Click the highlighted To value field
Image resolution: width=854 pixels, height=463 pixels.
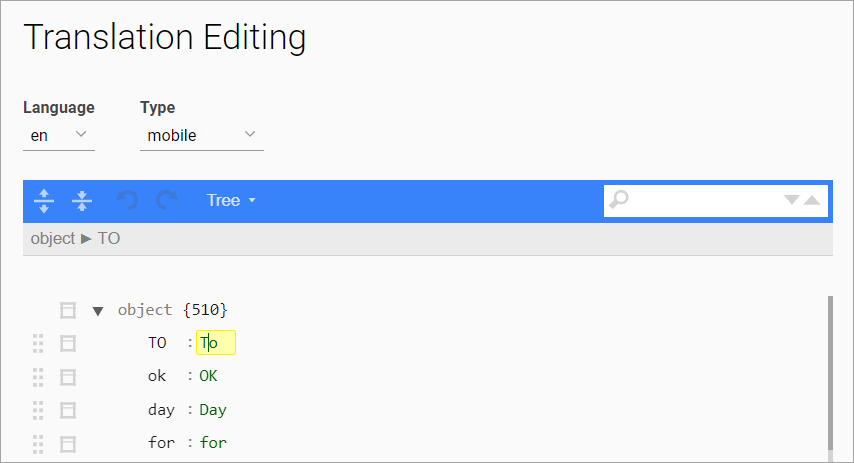[x=216, y=343]
